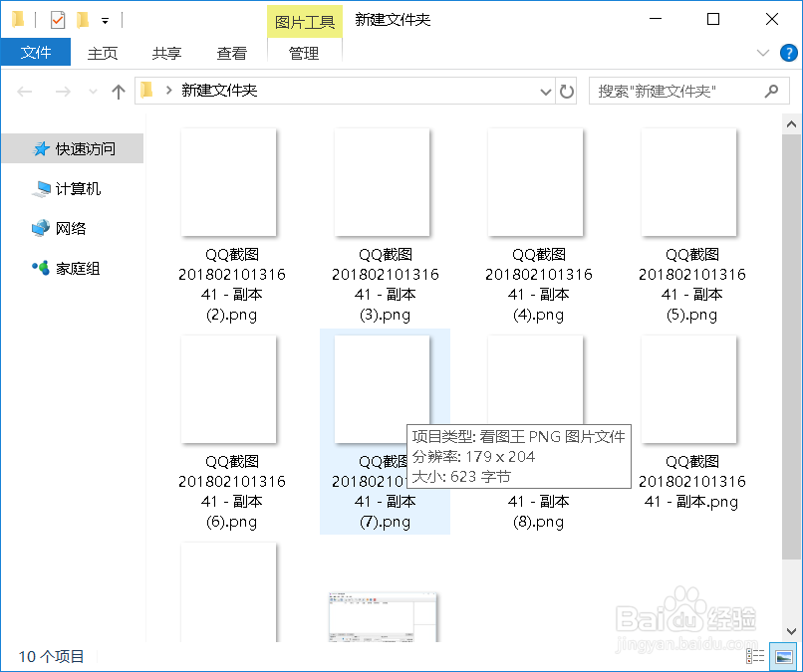This screenshot has height=672, width=803.
Task: Select file 副本 (6).png thumbnail
Action: point(228,389)
